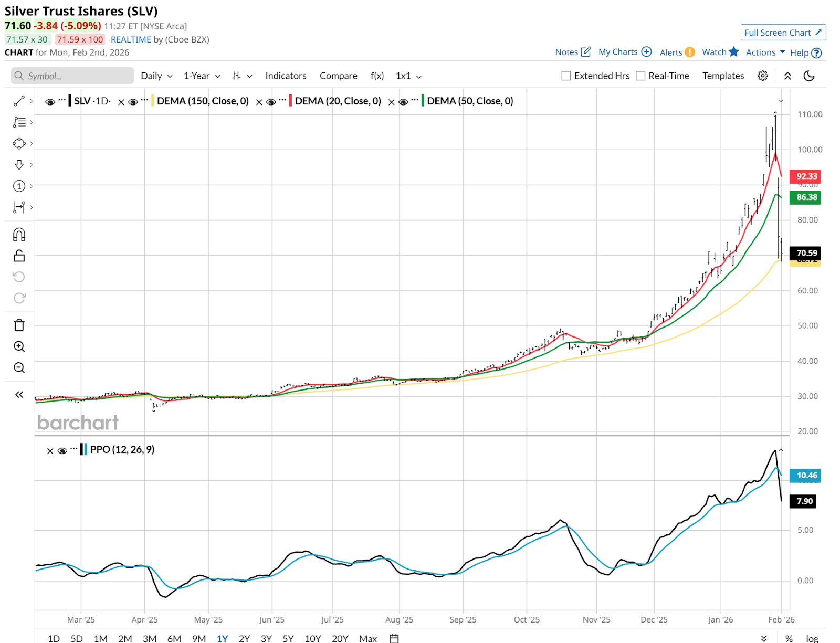Open the Daily frequency dropdown

[x=156, y=76]
